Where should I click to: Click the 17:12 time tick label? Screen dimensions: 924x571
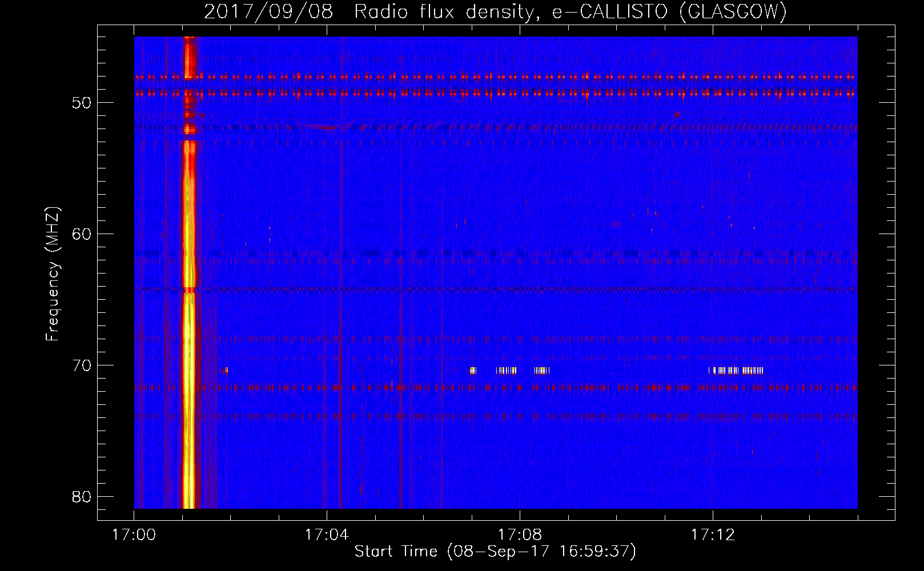coord(713,535)
